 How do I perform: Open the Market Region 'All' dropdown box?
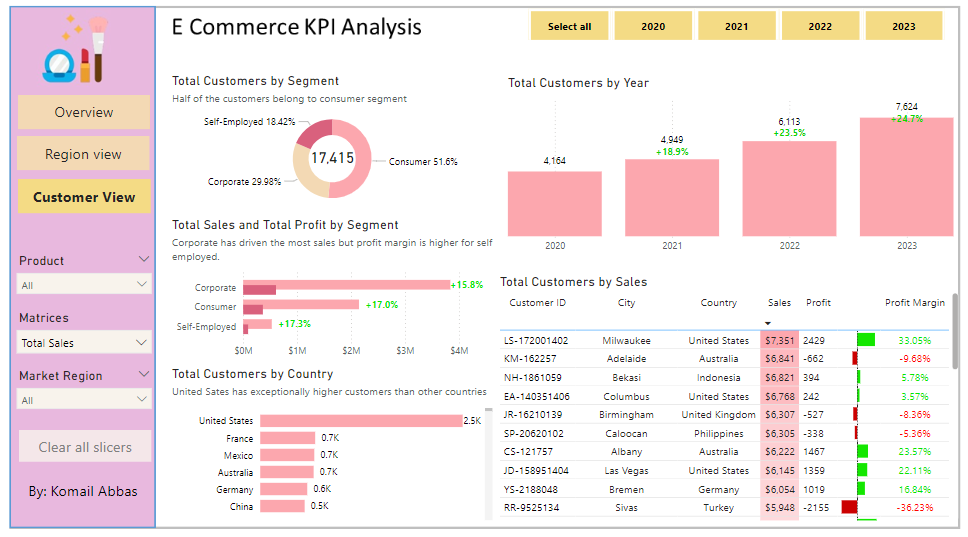point(84,400)
